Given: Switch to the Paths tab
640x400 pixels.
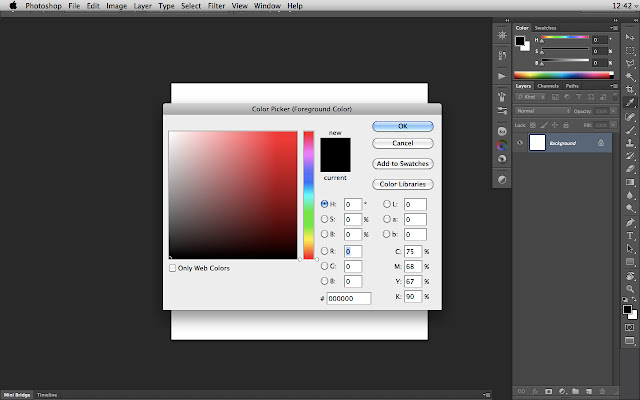Looking at the screenshot, I should (572, 86).
